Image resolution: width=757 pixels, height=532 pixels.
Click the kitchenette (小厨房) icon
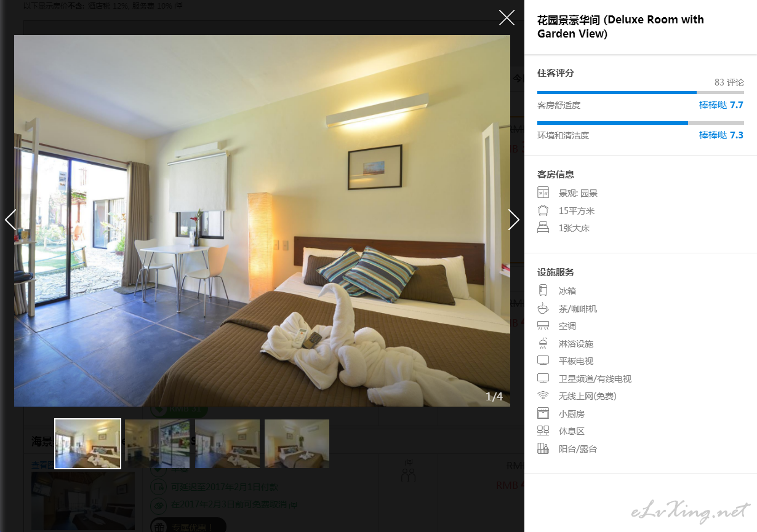[543, 413]
